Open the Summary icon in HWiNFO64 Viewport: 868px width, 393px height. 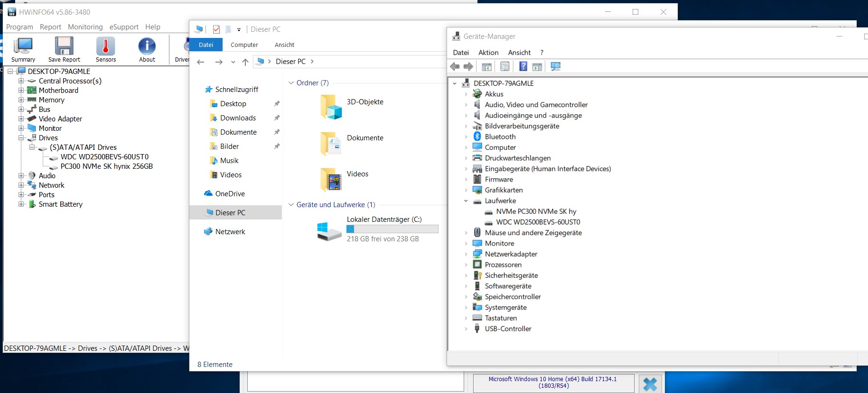click(x=23, y=49)
